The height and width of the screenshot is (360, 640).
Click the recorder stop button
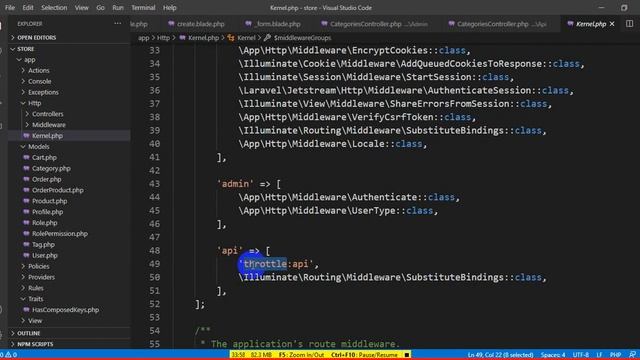coord(407,355)
